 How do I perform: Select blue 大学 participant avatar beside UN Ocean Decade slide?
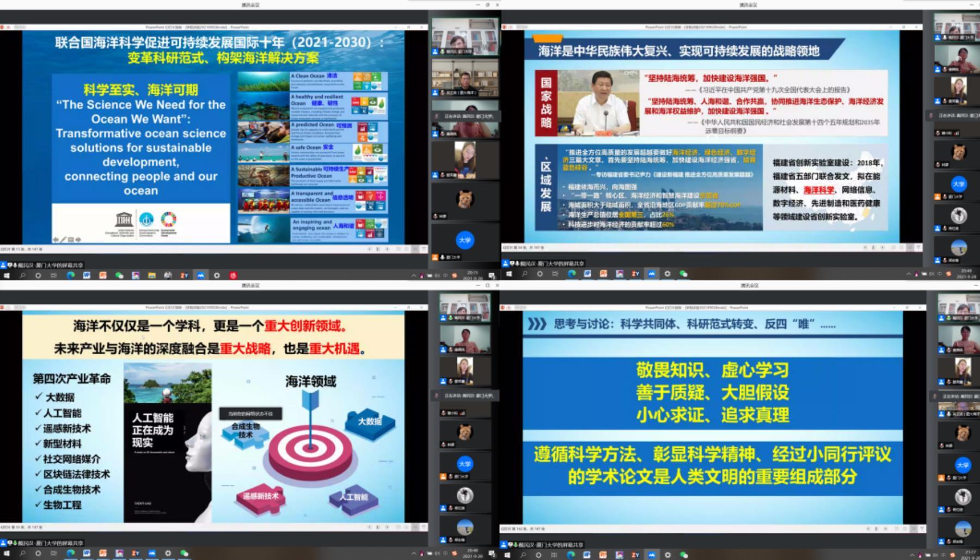464,240
